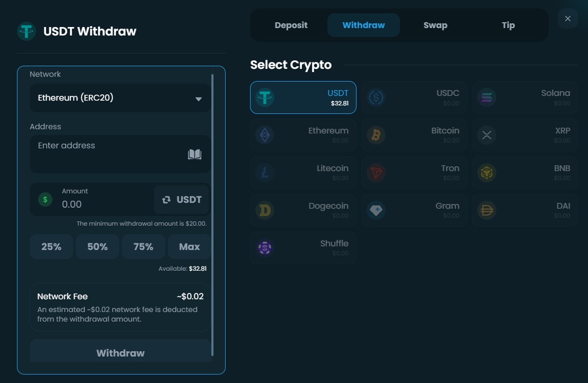Click the 75% amount button
588x383 pixels.
point(143,246)
